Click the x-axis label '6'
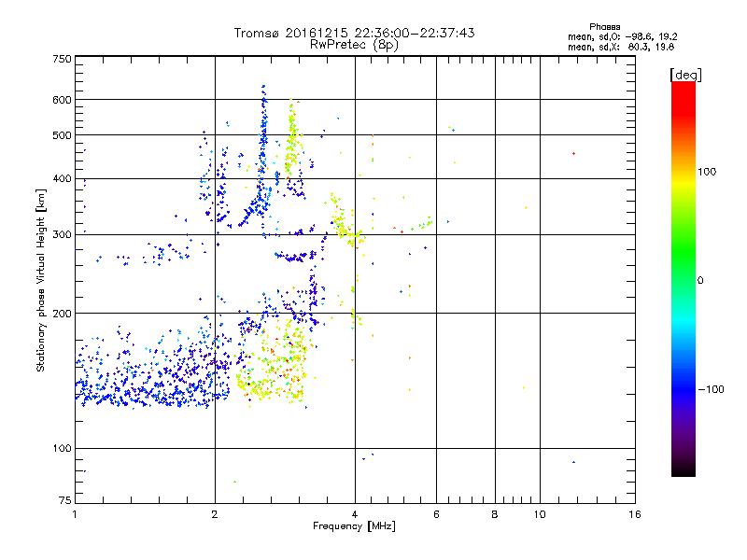 pos(436,514)
